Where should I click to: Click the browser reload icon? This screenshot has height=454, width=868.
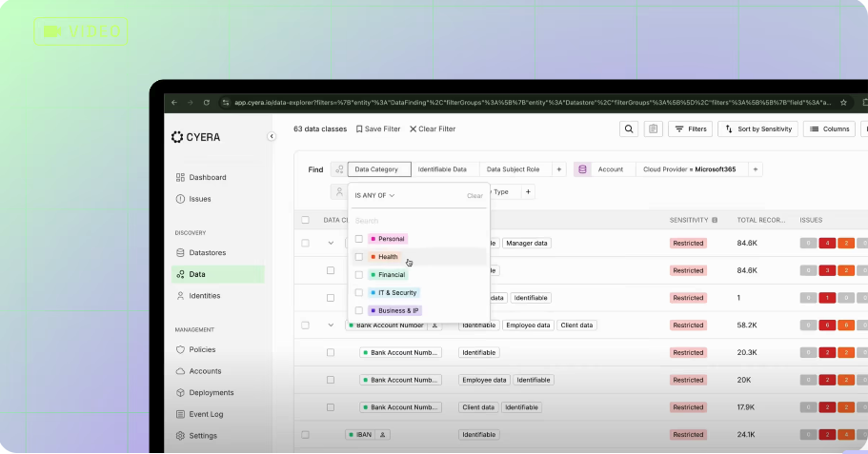(x=207, y=102)
